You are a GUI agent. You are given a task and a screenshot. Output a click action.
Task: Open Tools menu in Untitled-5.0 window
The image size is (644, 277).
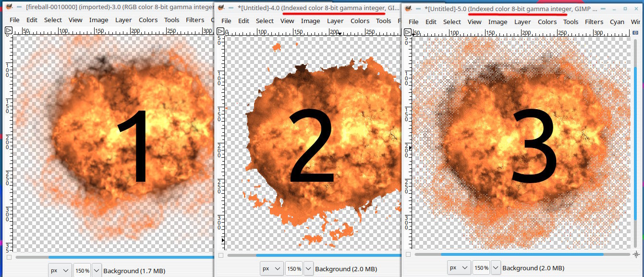[571, 22]
